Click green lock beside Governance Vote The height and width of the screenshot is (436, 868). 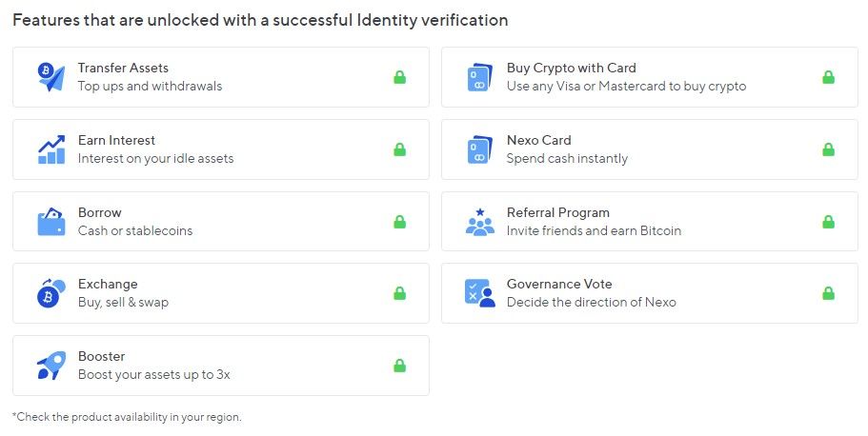click(x=828, y=293)
